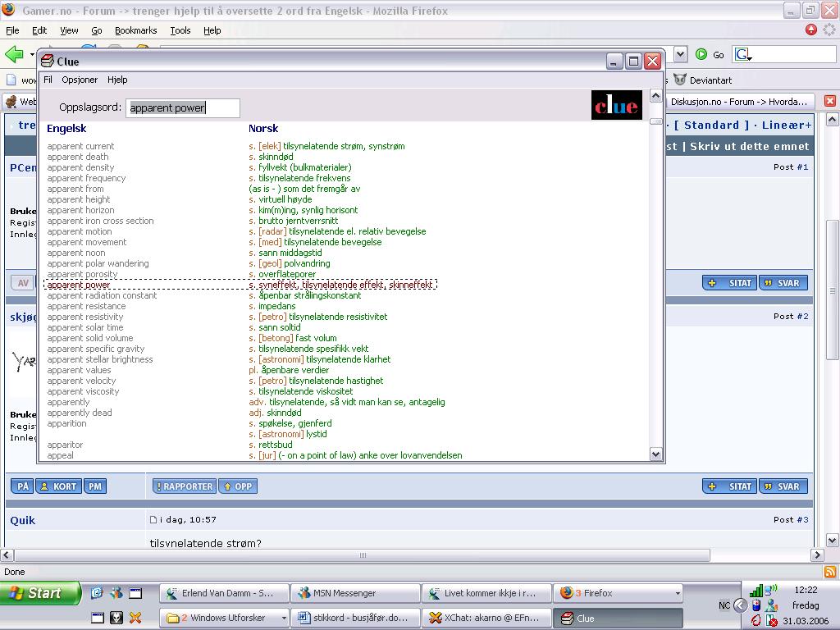
Task: Click the Lineær+ view link
Action: pyautogui.click(x=787, y=126)
